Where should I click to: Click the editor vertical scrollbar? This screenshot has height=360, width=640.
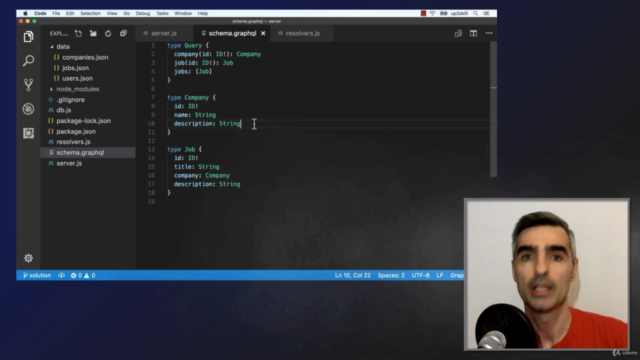(x=493, y=109)
